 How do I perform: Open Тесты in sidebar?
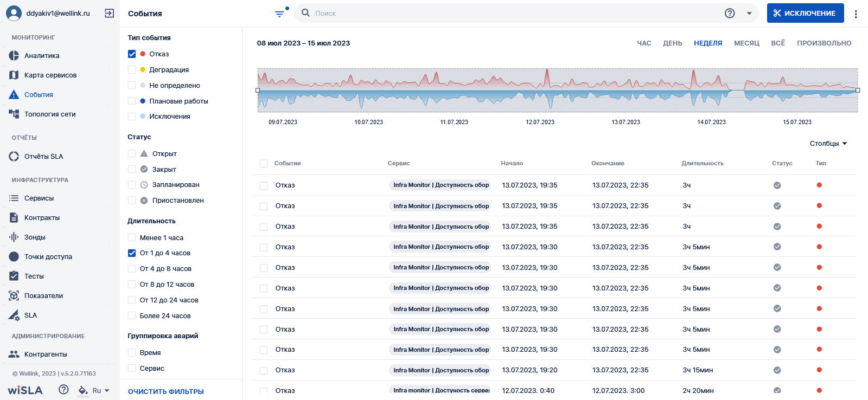(x=34, y=276)
